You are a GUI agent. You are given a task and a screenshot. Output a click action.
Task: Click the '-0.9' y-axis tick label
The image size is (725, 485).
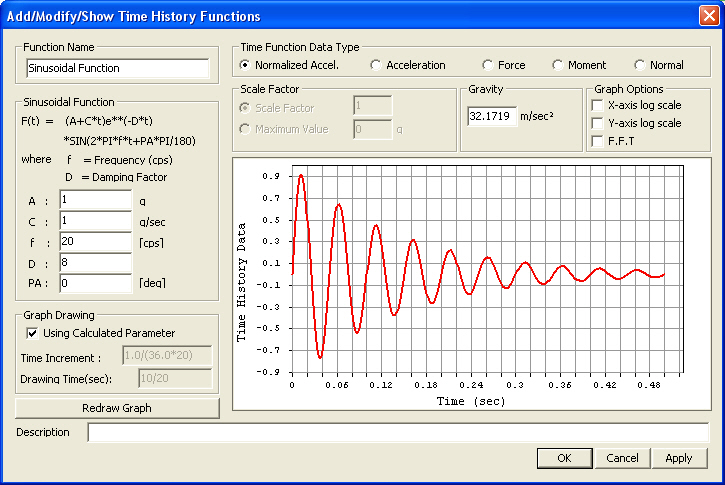click(268, 372)
